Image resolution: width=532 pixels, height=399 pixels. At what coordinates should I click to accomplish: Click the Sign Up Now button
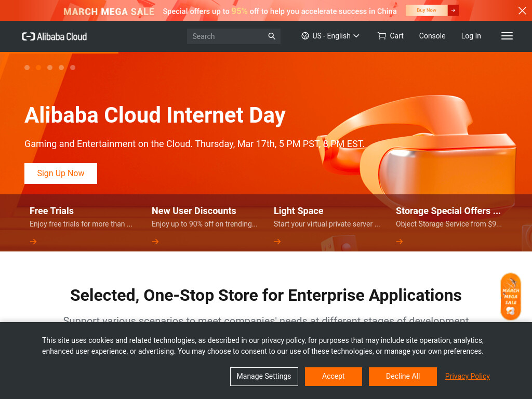pos(61,174)
